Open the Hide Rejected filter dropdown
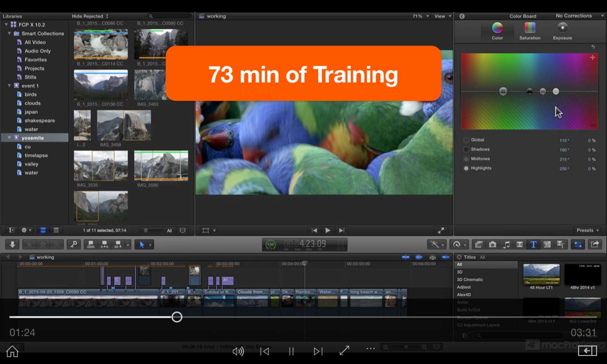607x364 pixels. click(x=90, y=16)
